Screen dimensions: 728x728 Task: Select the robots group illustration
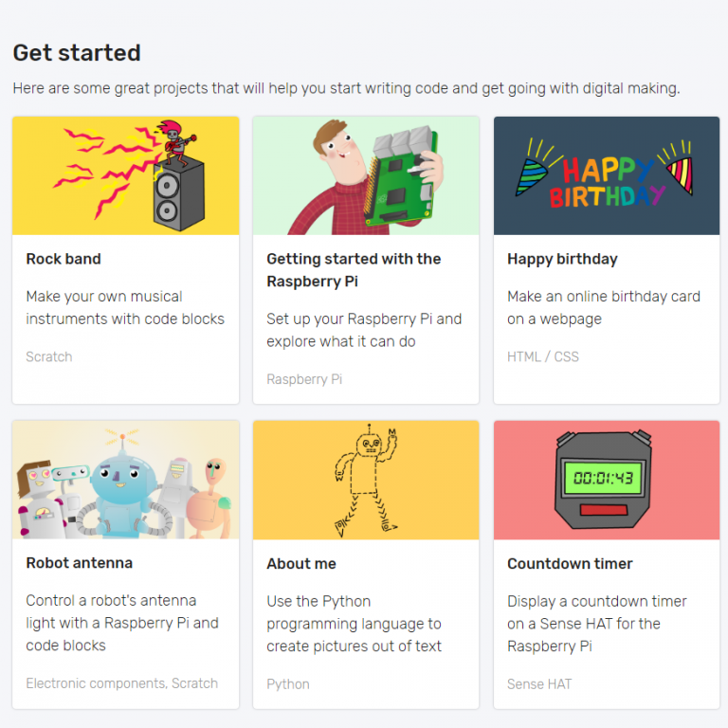(126, 481)
